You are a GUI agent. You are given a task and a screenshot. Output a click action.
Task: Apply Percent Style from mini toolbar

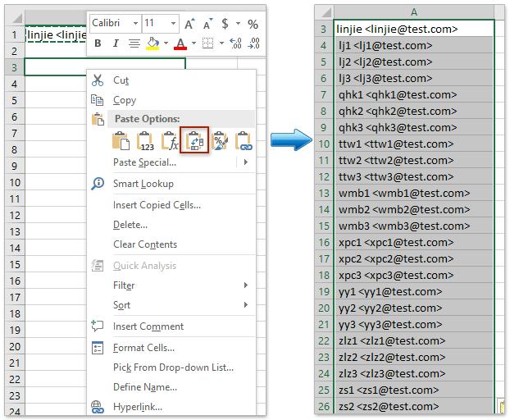[252, 24]
